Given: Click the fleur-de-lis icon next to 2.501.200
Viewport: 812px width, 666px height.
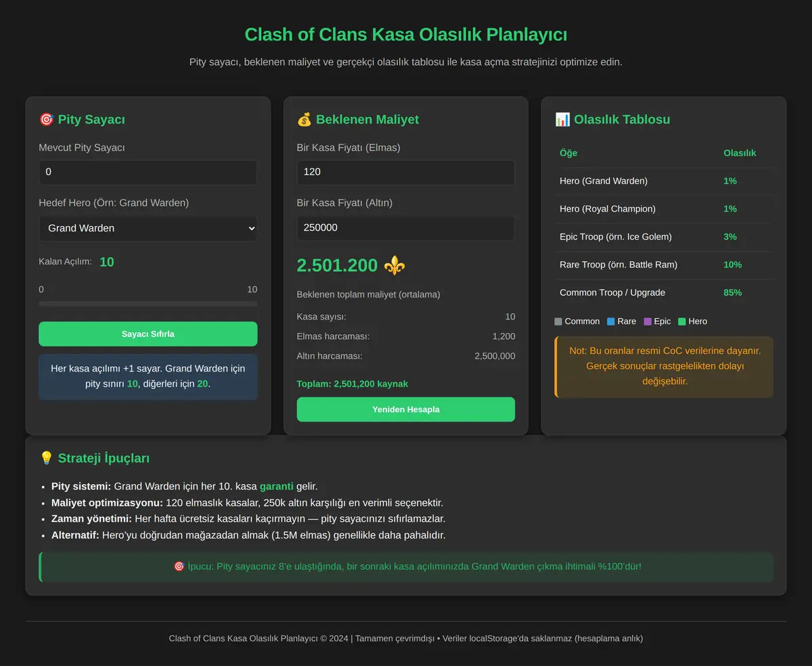Looking at the screenshot, I should coord(394,265).
